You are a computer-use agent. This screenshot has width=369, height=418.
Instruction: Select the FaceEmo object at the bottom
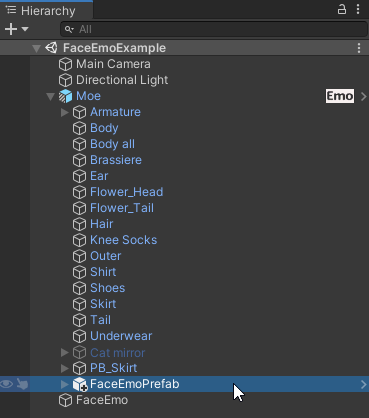click(x=102, y=400)
